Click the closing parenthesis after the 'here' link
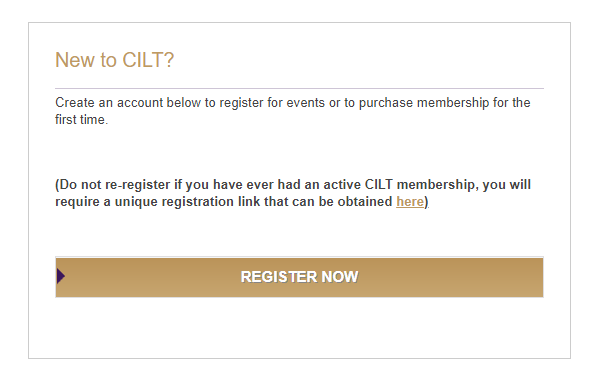Viewport: 601px width, 377px height. pyautogui.click(x=426, y=202)
